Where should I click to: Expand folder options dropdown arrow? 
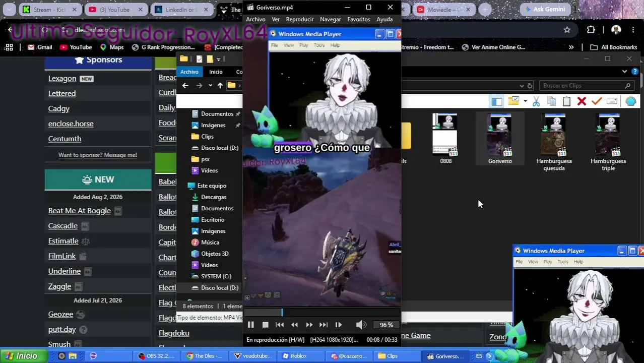(x=525, y=101)
